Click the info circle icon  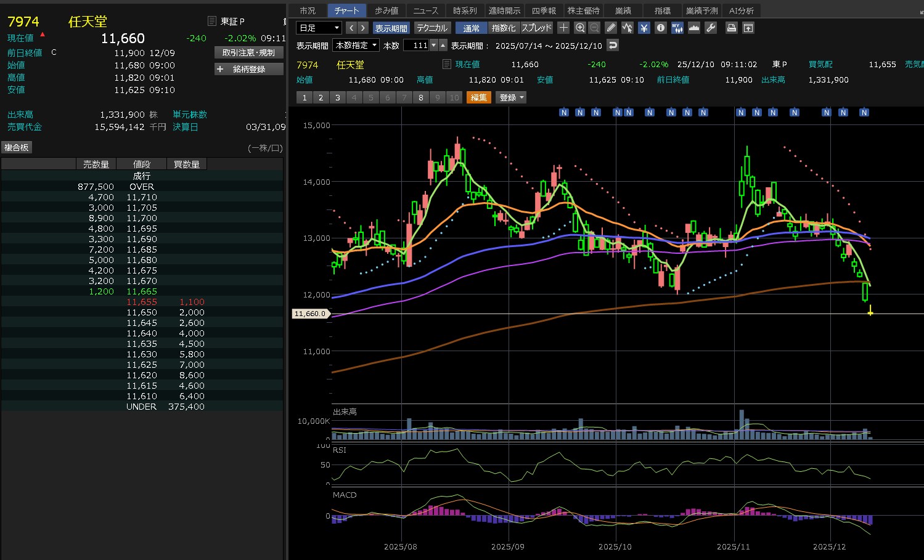click(x=660, y=28)
